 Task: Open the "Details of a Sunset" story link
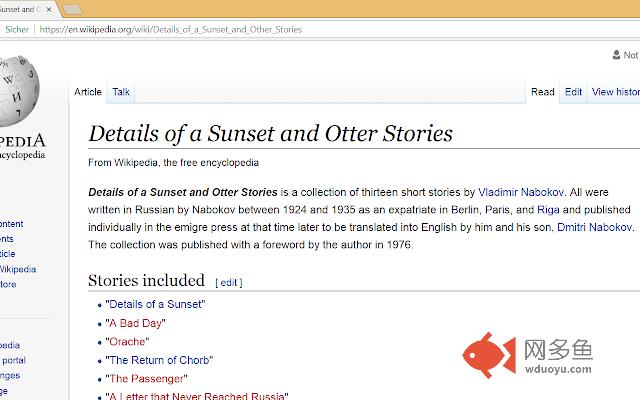point(155,304)
